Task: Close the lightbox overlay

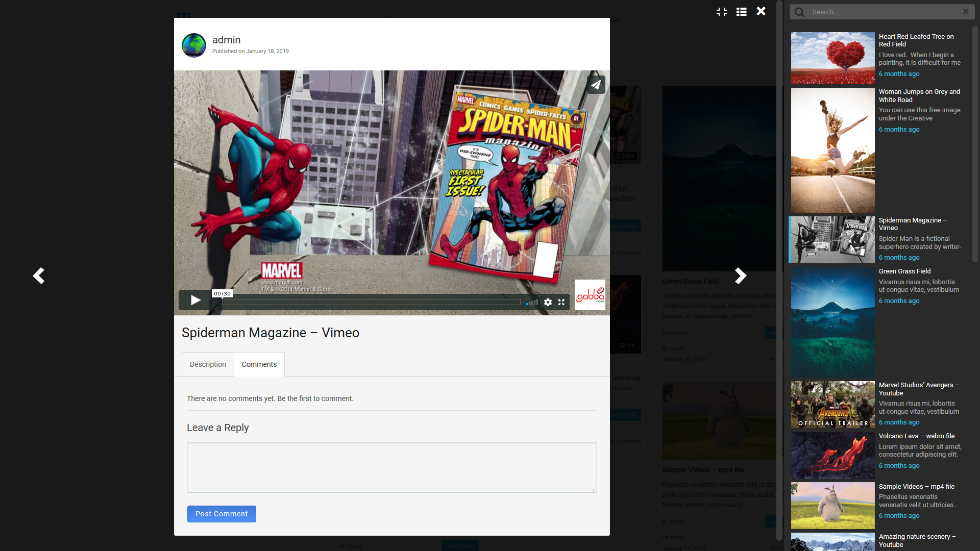Action: [x=761, y=11]
